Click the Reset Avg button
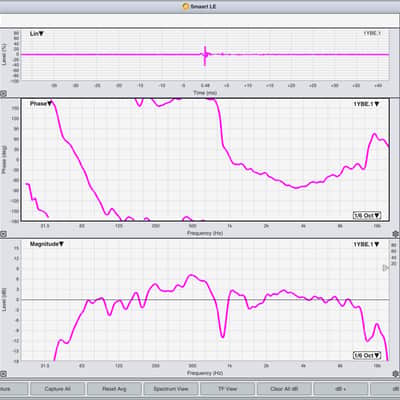400x400 pixels. pos(114,389)
